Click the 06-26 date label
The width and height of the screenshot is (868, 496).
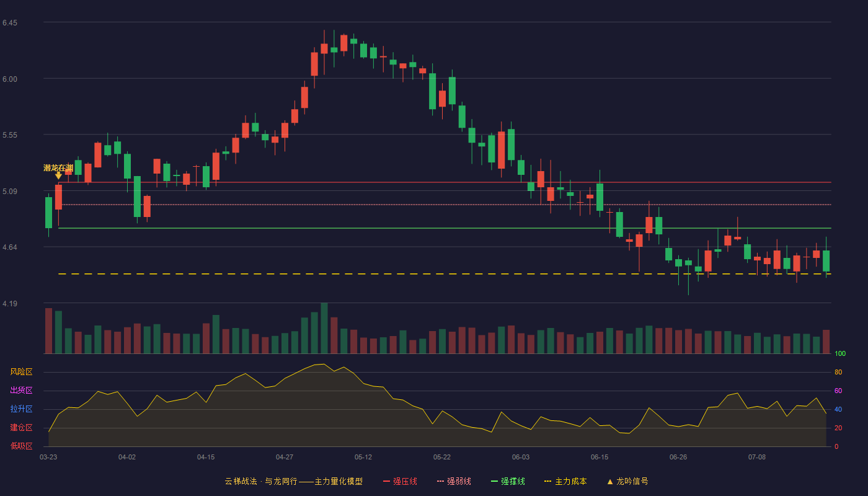(x=678, y=457)
